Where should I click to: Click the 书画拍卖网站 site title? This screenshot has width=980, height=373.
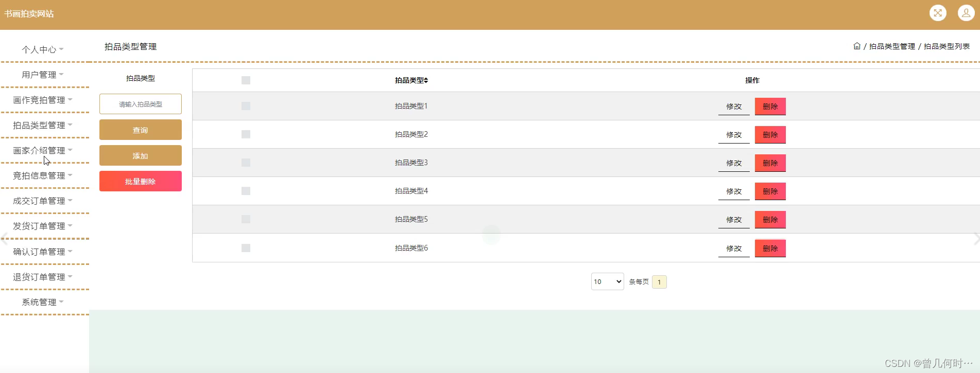pyautogui.click(x=29, y=14)
